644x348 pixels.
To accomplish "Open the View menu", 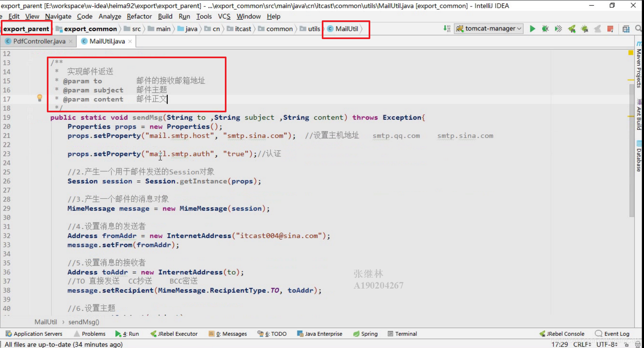I will pos(32,16).
